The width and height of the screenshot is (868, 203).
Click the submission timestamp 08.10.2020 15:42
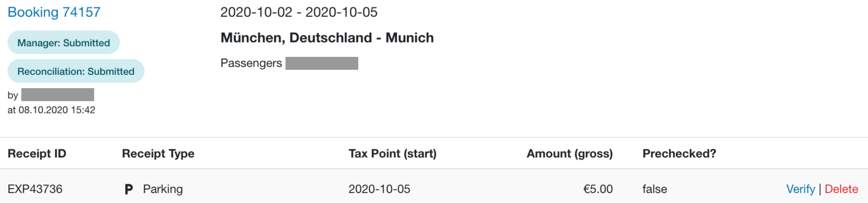[57, 110]
